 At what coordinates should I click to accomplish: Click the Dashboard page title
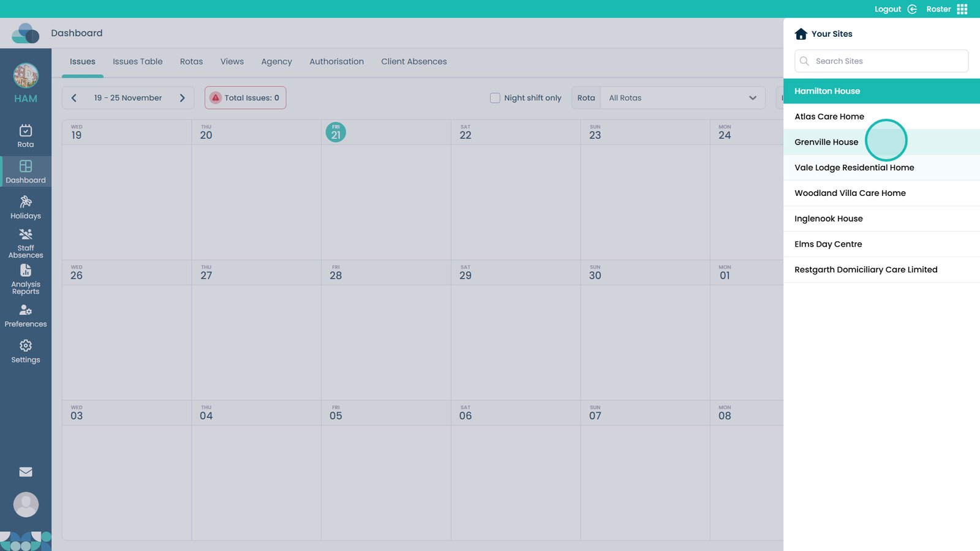pyautogui.click(x=77, y=33)
